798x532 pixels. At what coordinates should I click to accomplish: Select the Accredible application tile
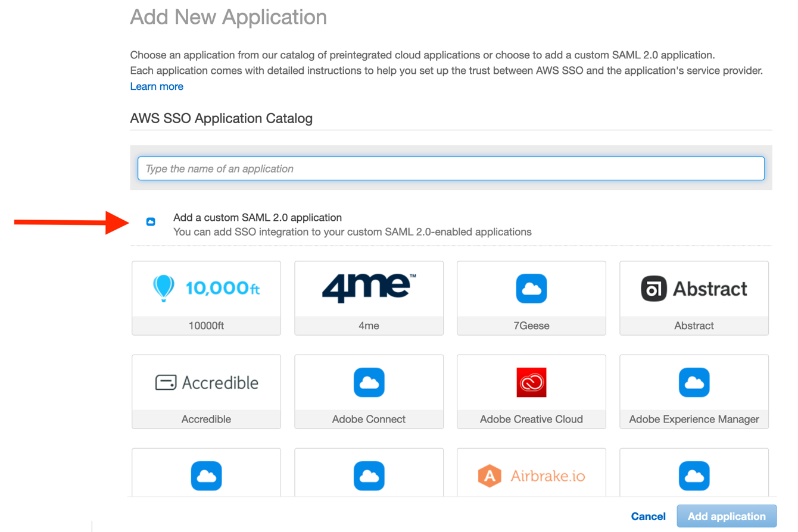pos(206,392)
